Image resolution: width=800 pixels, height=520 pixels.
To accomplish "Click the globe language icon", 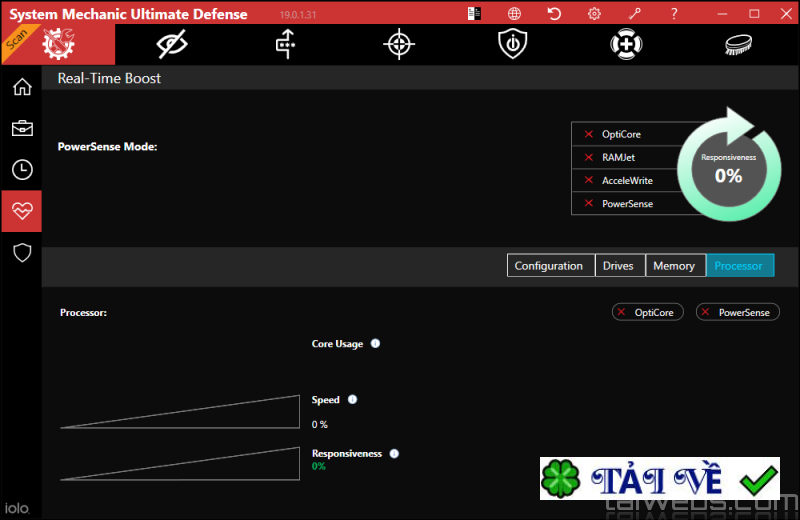I will [x=514, y=13].
